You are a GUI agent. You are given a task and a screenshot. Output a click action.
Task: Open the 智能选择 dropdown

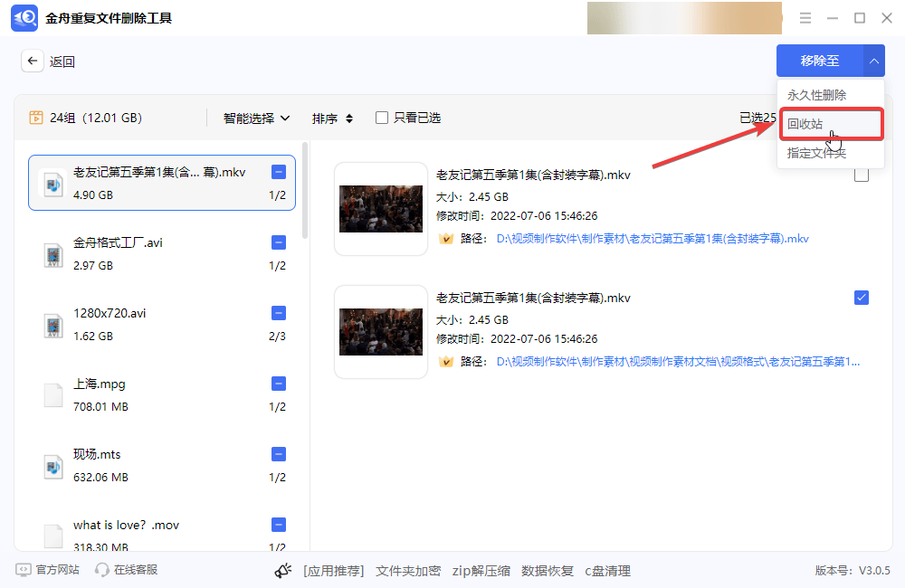point(256,119)
